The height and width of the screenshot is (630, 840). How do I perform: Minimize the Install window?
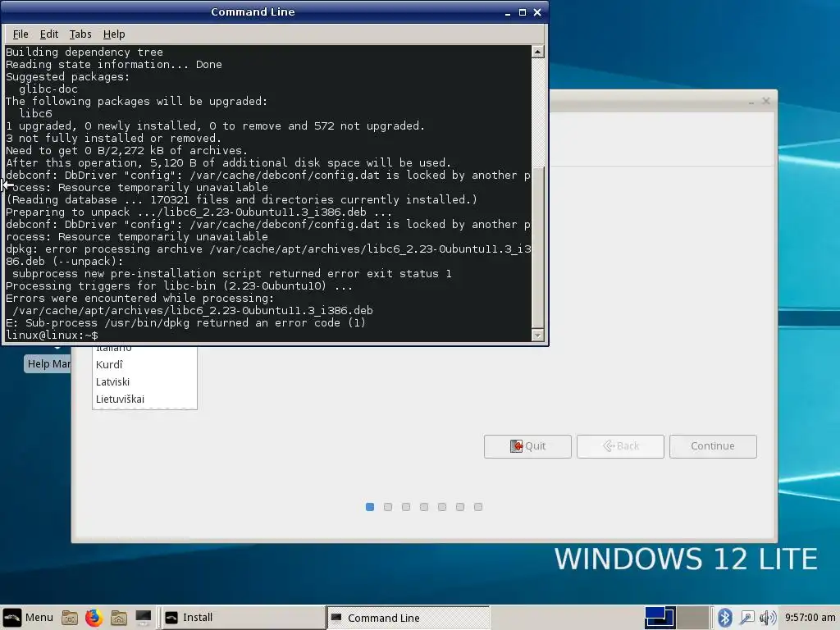pyautogui.click(x=751, y=101)
